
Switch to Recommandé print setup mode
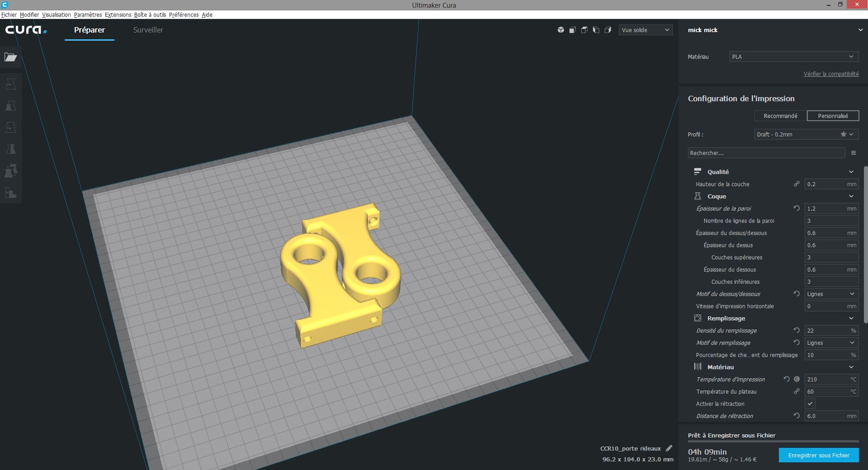point(780,116)
